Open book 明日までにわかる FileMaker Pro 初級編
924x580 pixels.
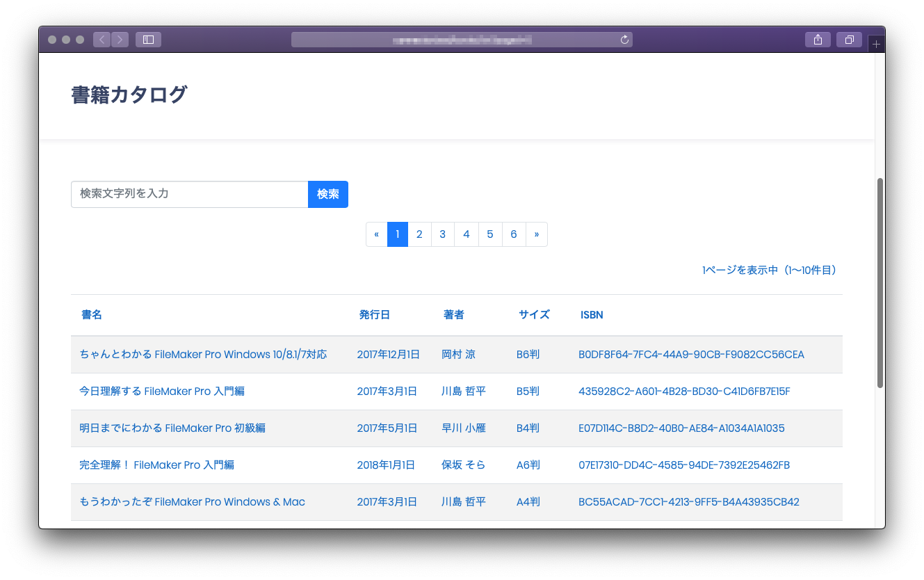pyautogui.click(x=172, y=428)
